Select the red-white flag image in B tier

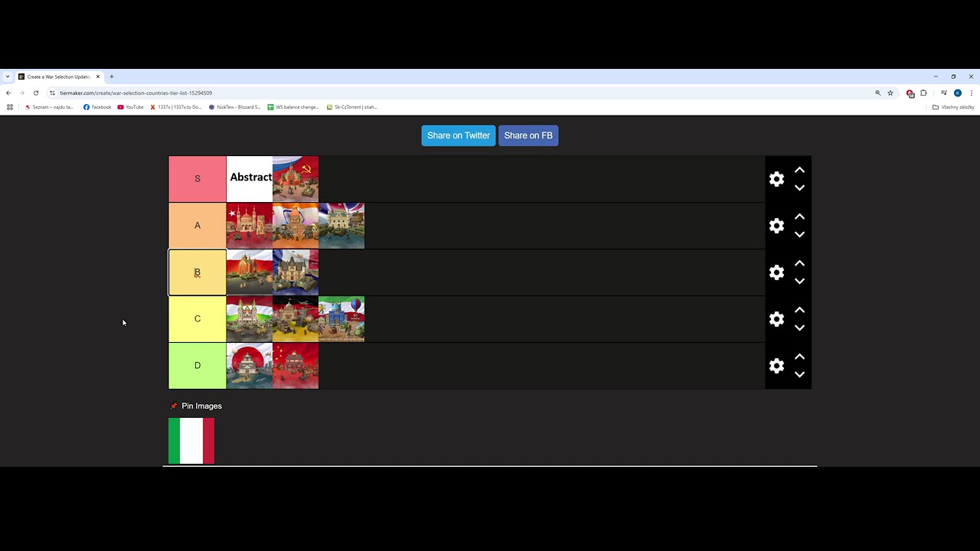pos(250,272)
